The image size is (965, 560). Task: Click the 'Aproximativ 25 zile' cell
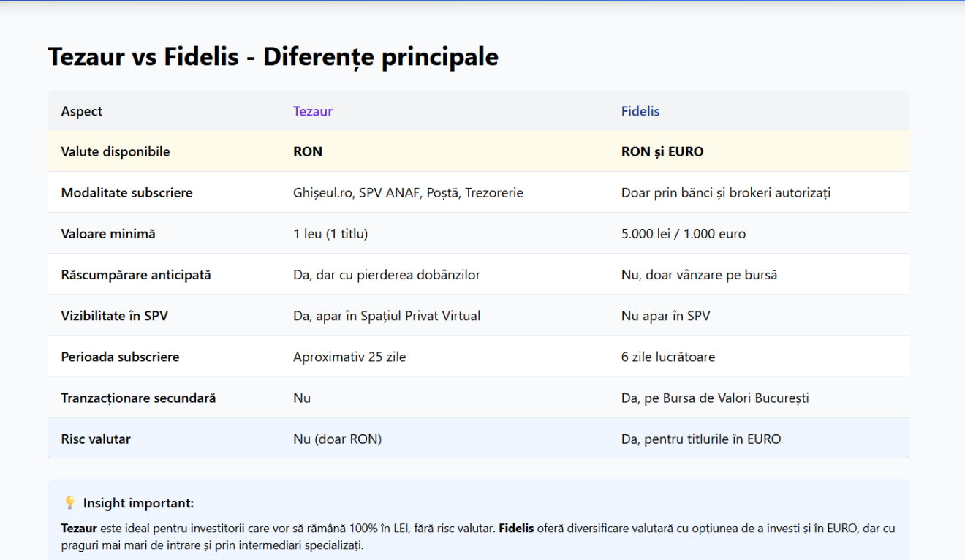[x=349, y=357]
